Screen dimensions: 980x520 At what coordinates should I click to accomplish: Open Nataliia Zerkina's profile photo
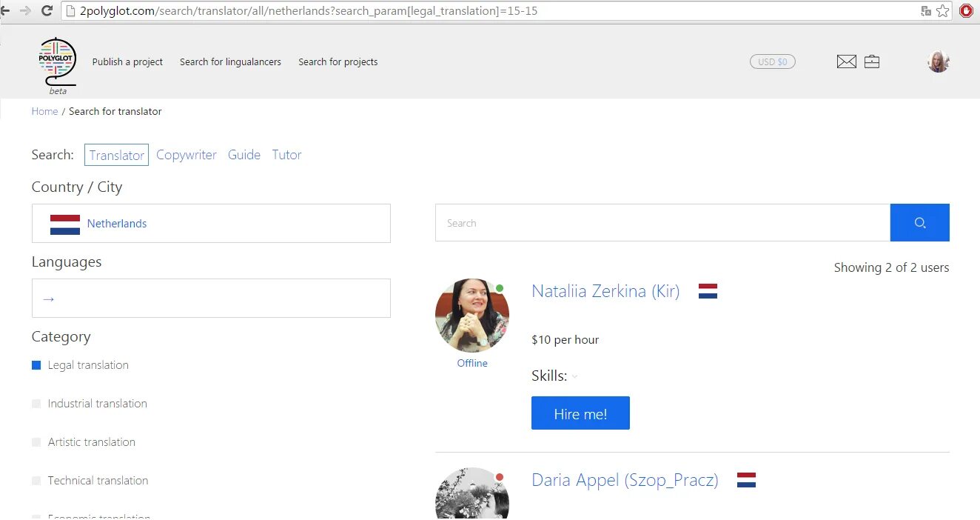472,316
